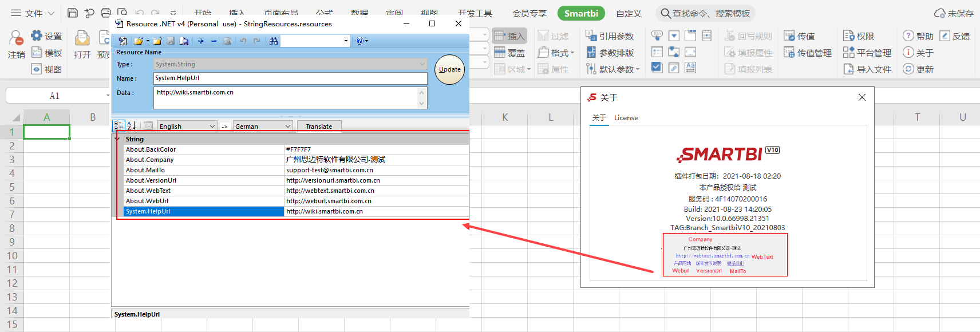The height and width of the screenshot is (332, 980).
Task: Click the 视图 view eye icon
Action: [37, 69]
